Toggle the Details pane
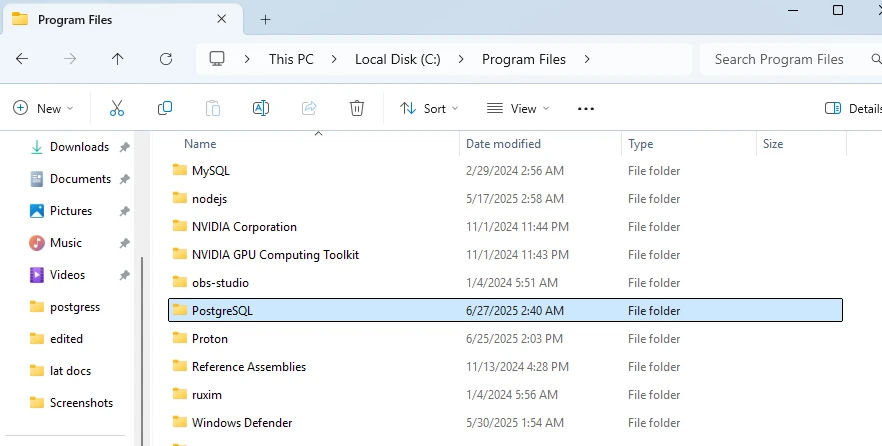Image resolution: width=882 pixels, height=446 pixels. (853, 109)
